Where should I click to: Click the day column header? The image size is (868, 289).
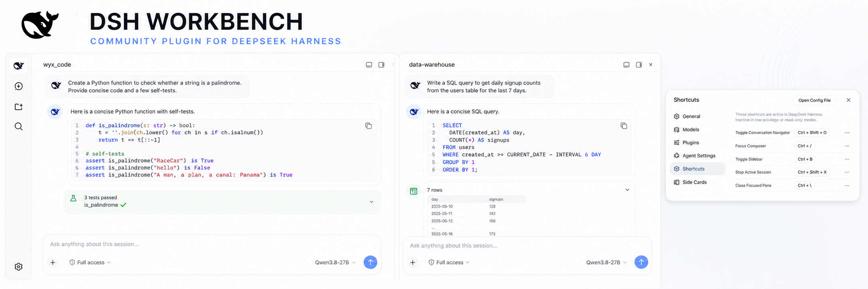click(435, 200)
